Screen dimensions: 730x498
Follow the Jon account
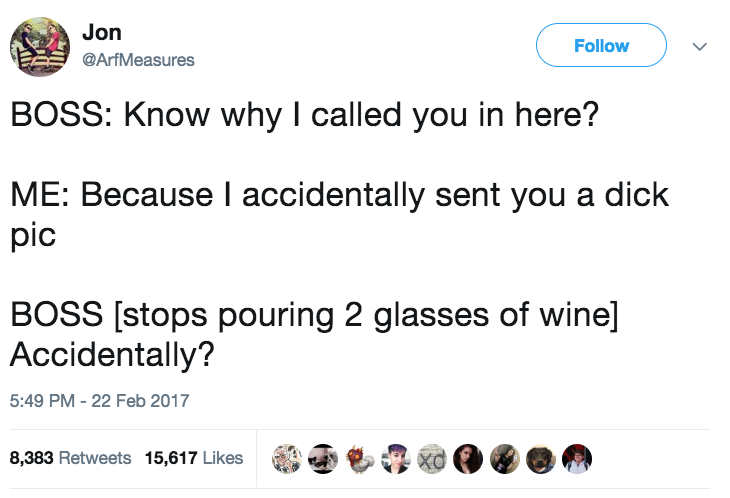[601, 46]
